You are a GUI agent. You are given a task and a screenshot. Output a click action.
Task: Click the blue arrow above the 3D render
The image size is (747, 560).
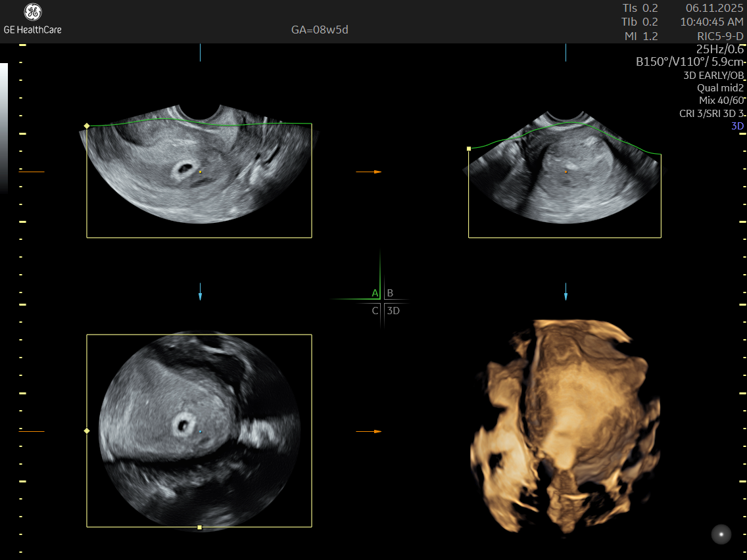pos(566,292)
